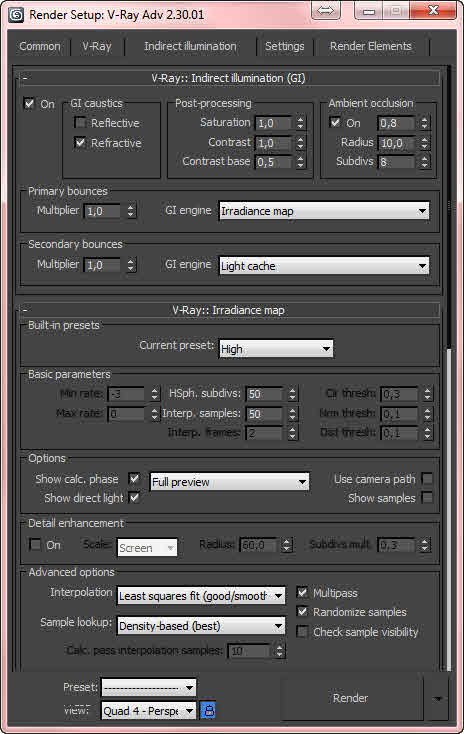Open the Sample lookup dropdown
Image resolution: width=464 pixels, height=734 pixels.
tap(201, 626)
